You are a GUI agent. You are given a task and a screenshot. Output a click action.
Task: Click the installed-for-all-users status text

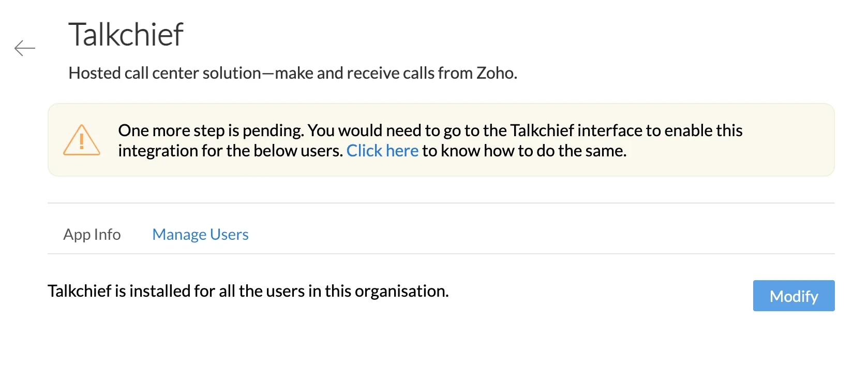248,291
